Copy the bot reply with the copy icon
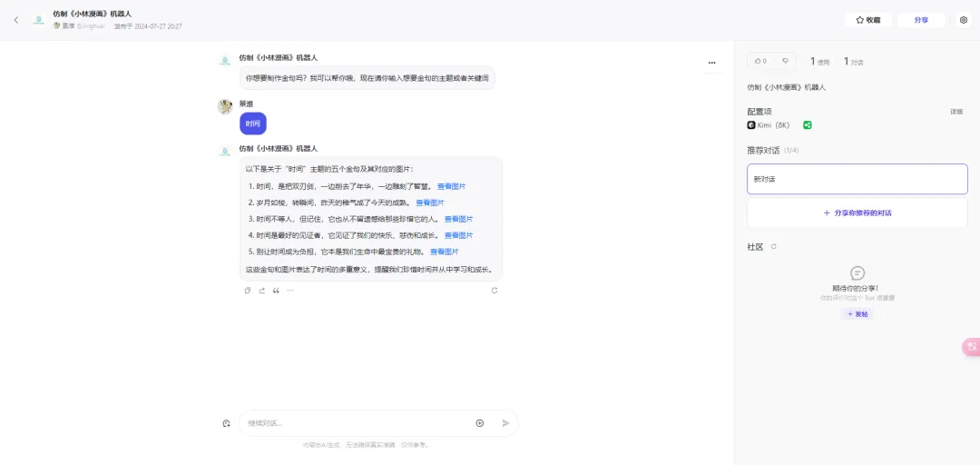 coord(248,291)
